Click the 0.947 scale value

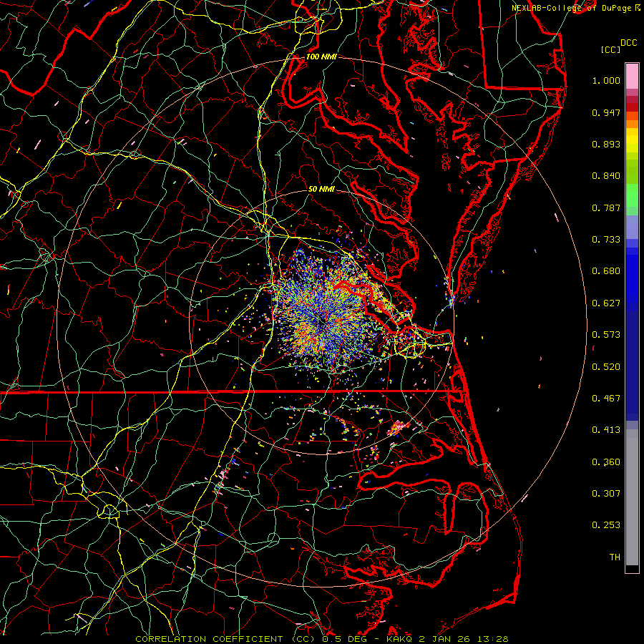pyautogui.click(x=606, y=112)
